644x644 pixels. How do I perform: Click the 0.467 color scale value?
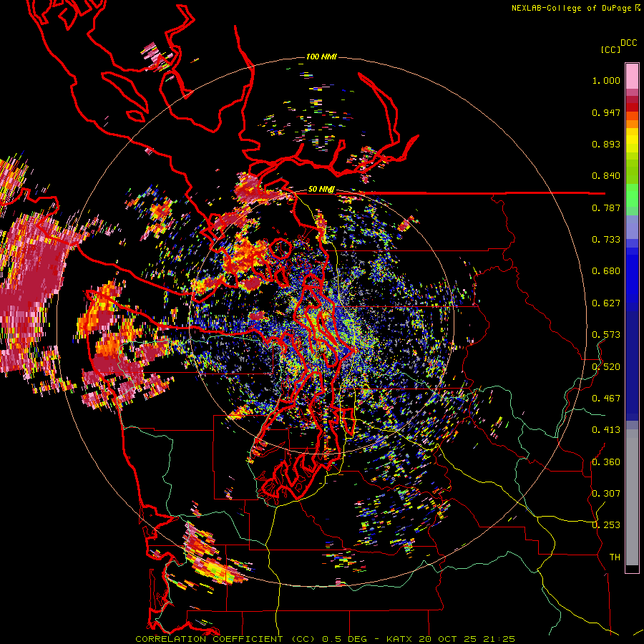606,399
